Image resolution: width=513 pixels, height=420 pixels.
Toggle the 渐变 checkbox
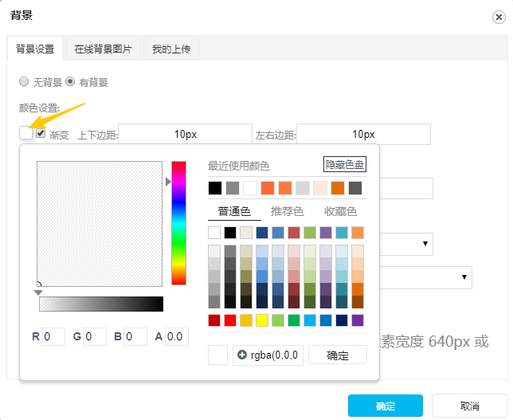41,134
